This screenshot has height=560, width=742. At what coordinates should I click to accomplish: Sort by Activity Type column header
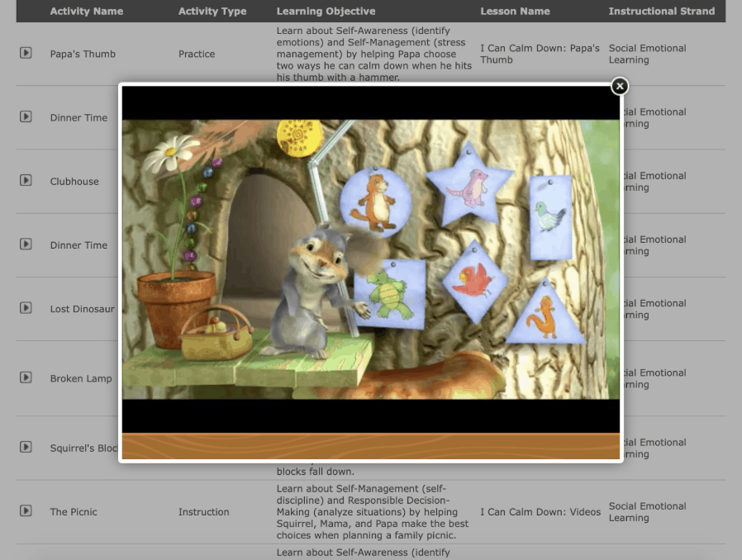212,11
